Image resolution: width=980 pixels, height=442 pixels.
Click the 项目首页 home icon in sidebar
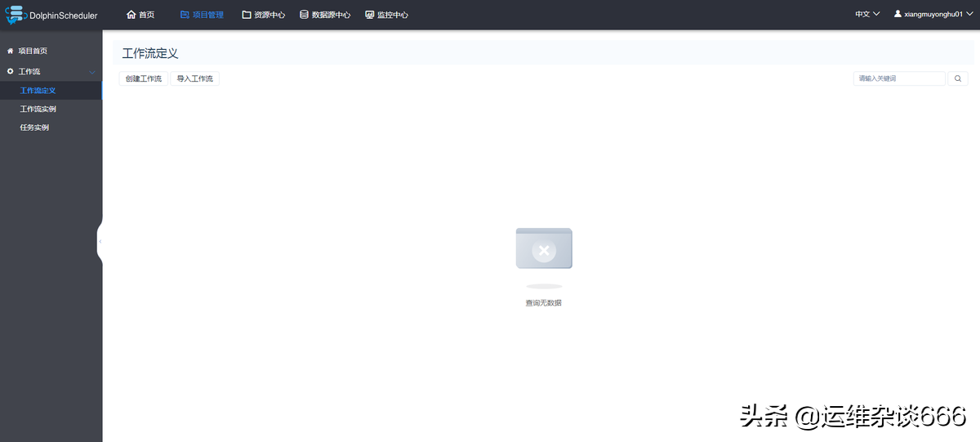click(x=10, y=51)
